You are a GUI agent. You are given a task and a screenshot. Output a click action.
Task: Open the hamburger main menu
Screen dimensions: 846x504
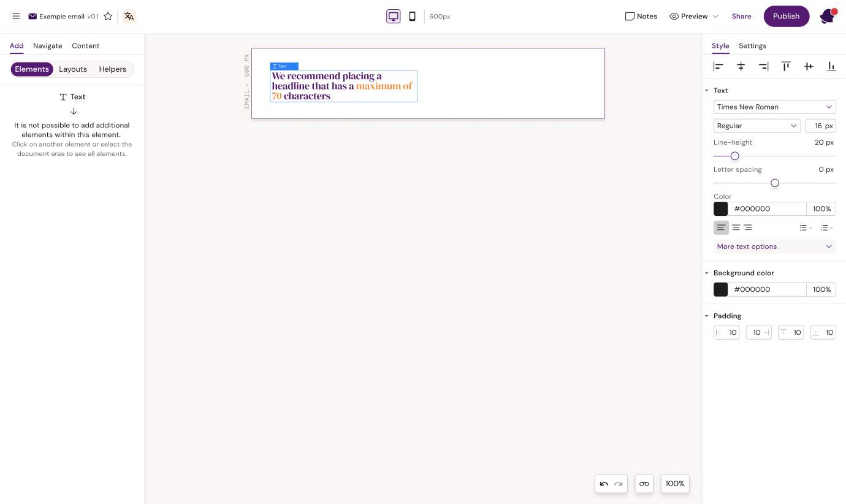point(16,17)
